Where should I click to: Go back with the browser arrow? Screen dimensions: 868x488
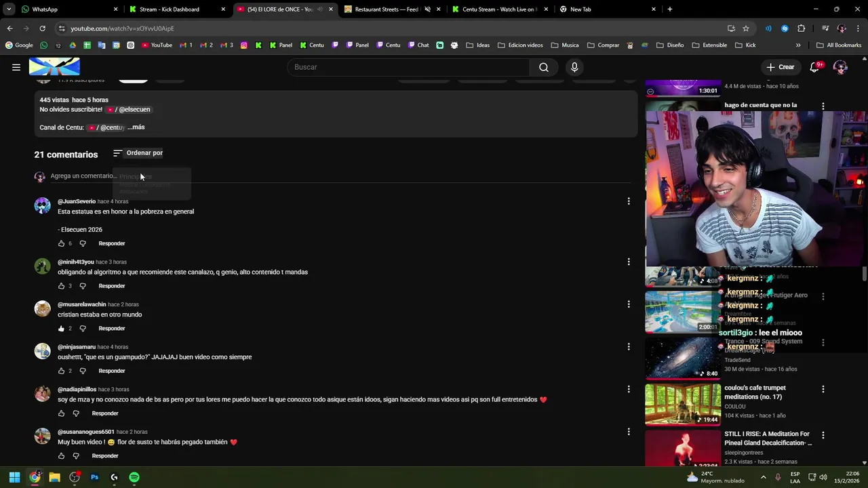(x=9, y=28)
